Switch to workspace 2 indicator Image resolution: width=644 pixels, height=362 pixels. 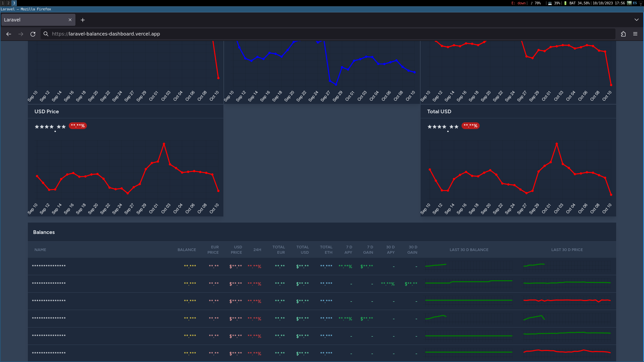point(8,3)
